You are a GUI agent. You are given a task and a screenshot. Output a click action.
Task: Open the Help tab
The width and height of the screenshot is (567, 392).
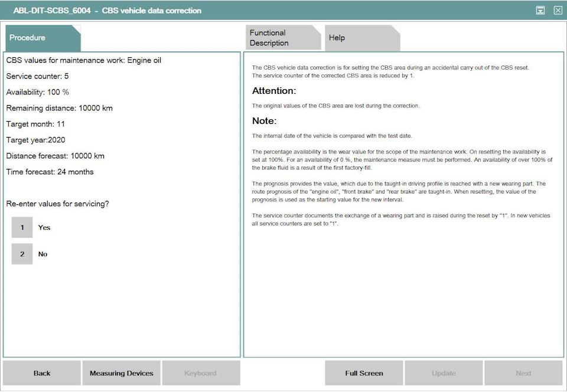[x=362, y=38]
